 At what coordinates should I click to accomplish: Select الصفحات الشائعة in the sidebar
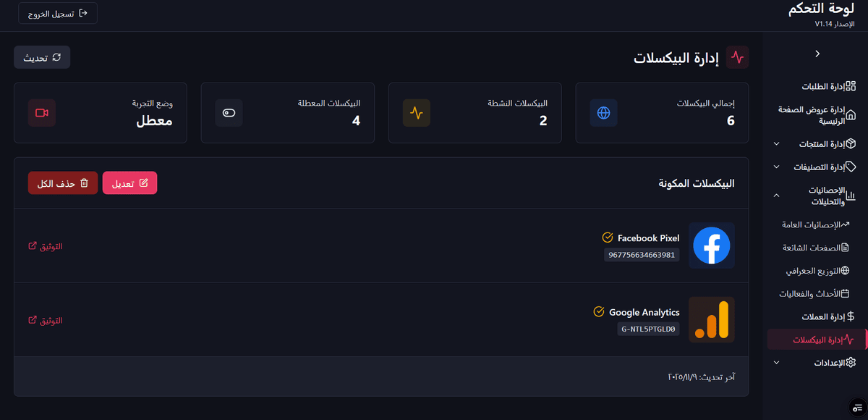pyautogui.click(x=815, y=248)
